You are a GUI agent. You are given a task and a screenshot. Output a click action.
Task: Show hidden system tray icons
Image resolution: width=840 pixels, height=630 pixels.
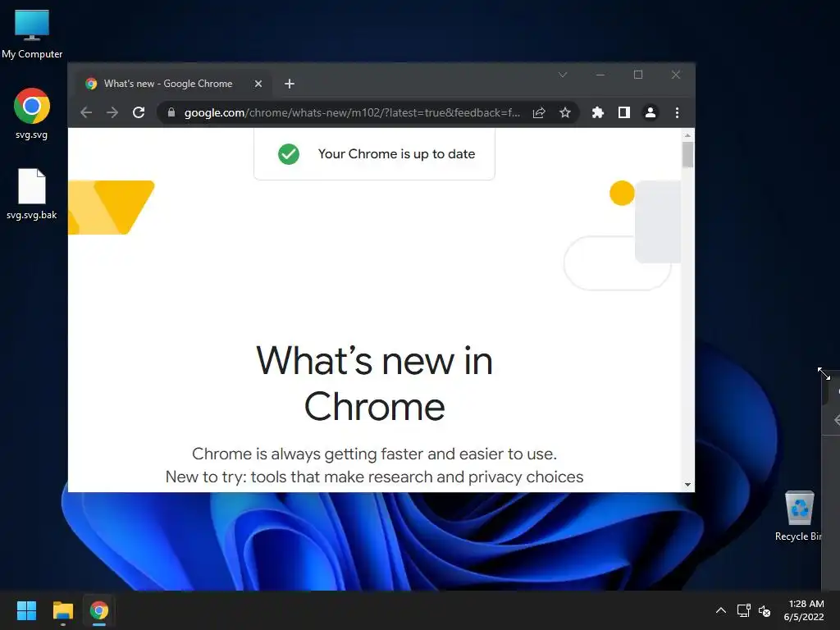point(721,610)
